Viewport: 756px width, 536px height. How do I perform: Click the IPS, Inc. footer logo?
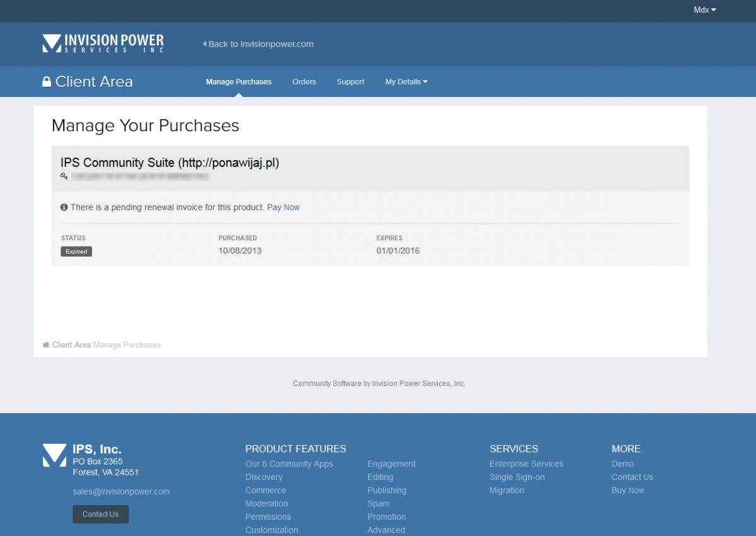click(54, 455)
